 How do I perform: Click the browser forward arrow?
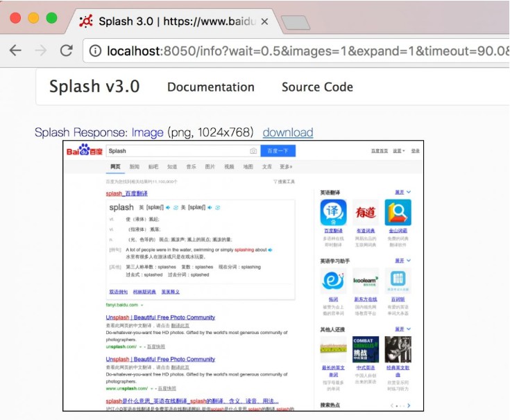pos(41,51)
